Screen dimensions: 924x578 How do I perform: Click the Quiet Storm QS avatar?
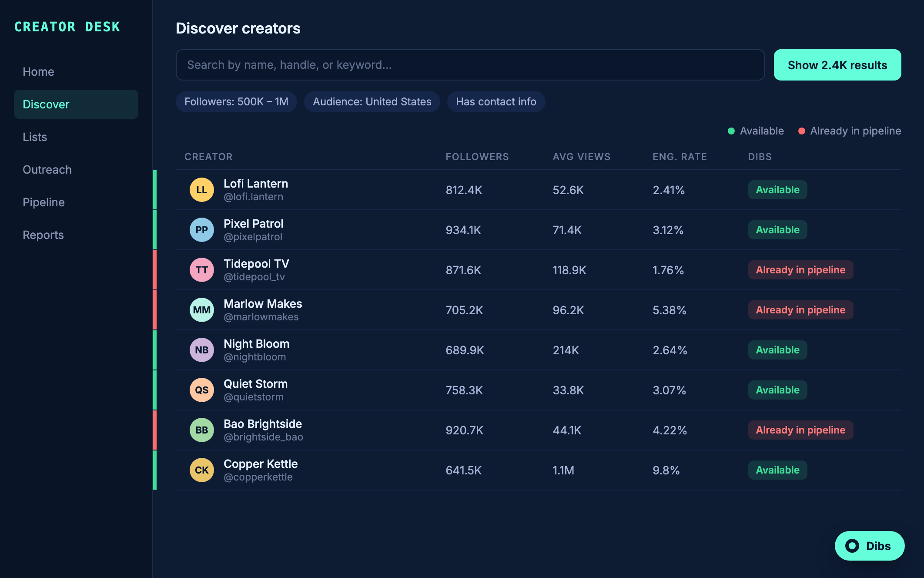tap(201, 390)
